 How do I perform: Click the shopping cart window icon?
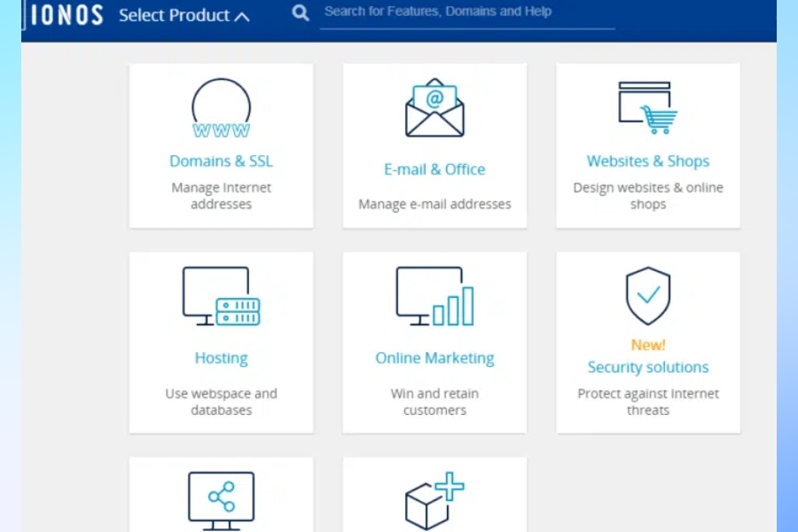click(647, 107)
